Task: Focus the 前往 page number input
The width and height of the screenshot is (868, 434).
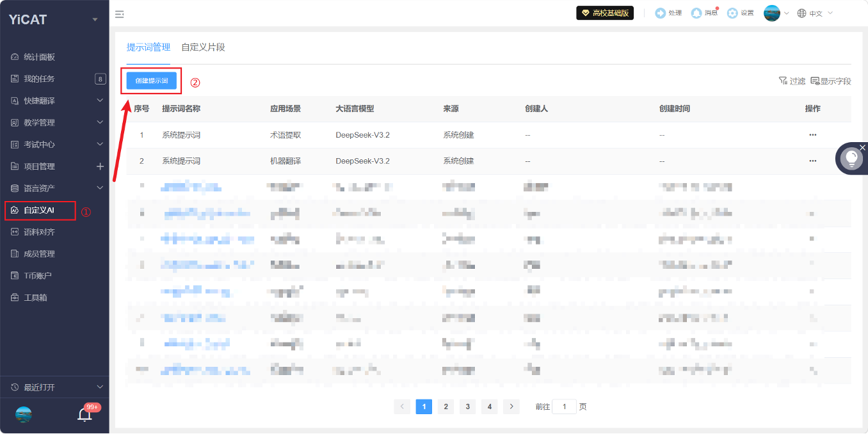Action: 564,406
